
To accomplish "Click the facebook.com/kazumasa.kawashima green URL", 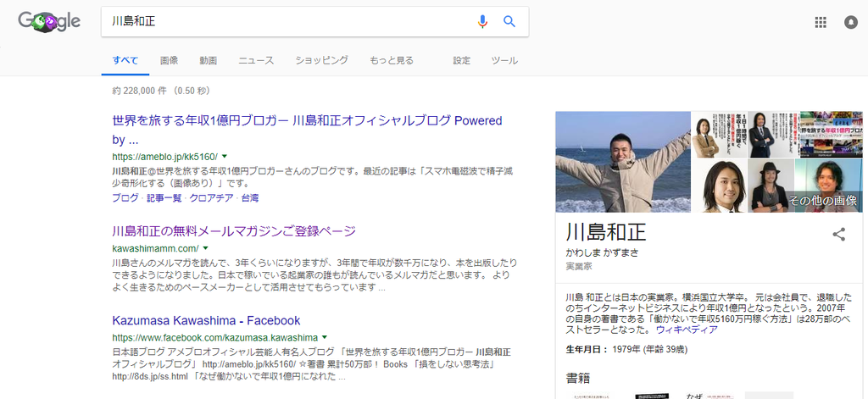I will [214, 337].
